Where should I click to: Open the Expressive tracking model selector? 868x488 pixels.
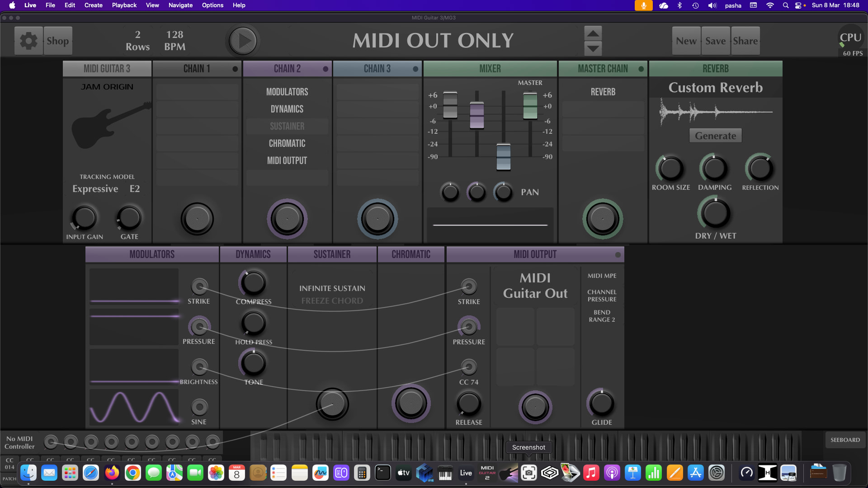(95, 189)
